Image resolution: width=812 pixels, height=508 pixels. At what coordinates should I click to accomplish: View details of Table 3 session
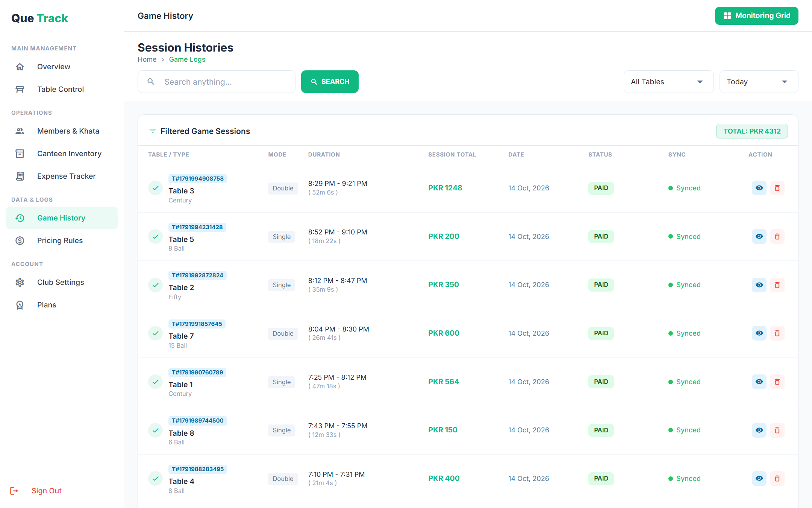759,188
